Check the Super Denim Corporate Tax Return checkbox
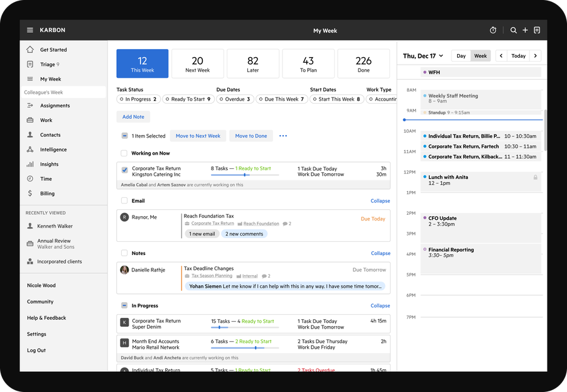This screenshot has height=392, width=567. click(124, 322)
